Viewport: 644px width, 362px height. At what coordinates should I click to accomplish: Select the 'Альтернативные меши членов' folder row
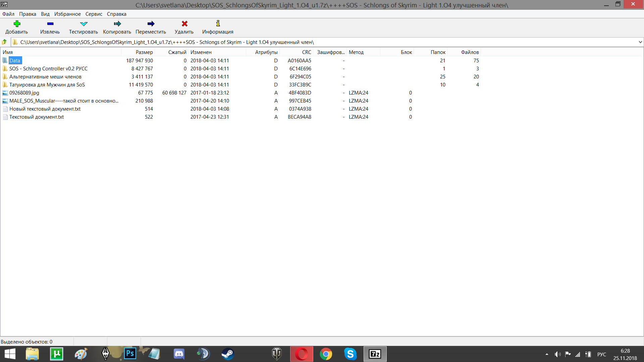[240, 77]
